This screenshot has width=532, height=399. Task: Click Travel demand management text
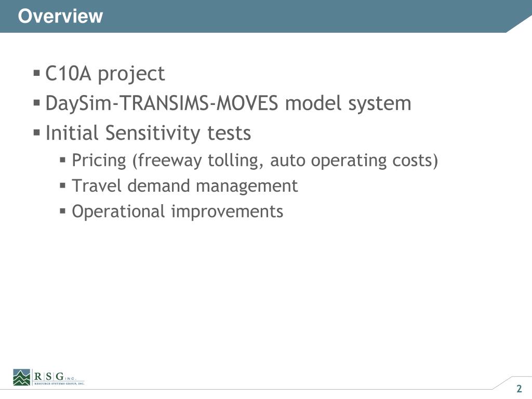[185, 186]
